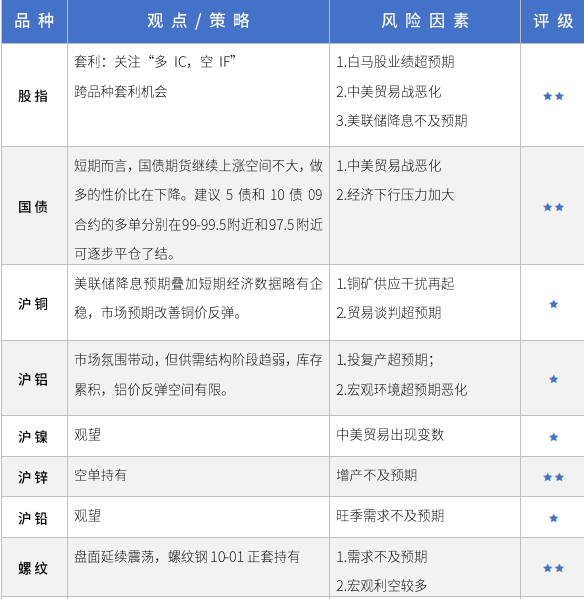This screenshot has height=599, width=584.
Task: Click the two-star rating in 国债 row
Action: coord(553,207)
